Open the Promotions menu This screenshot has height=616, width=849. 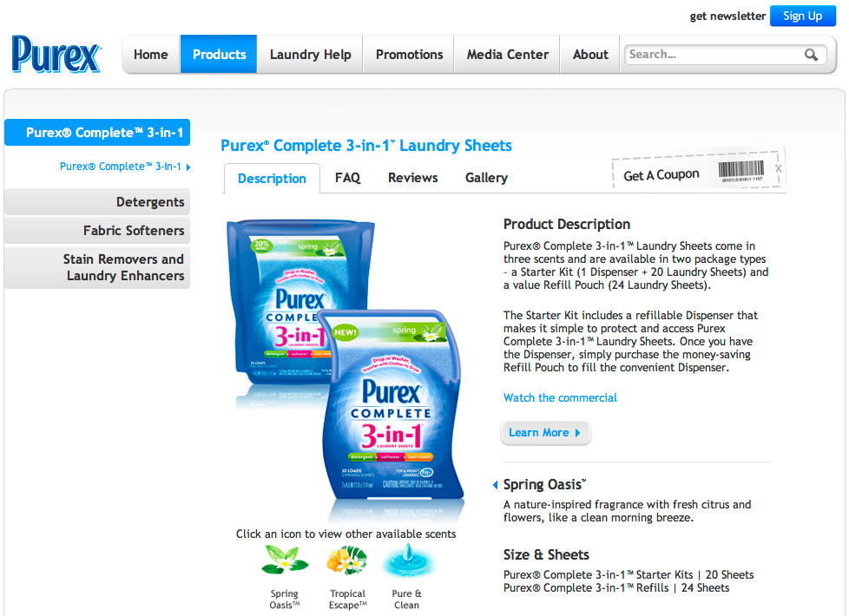click(x=409, y=54)
